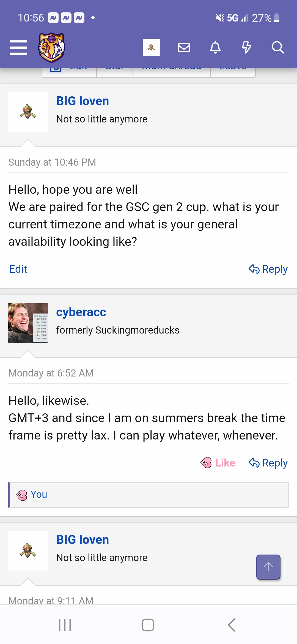Open cyberacc's profile by username

point(81,312)
